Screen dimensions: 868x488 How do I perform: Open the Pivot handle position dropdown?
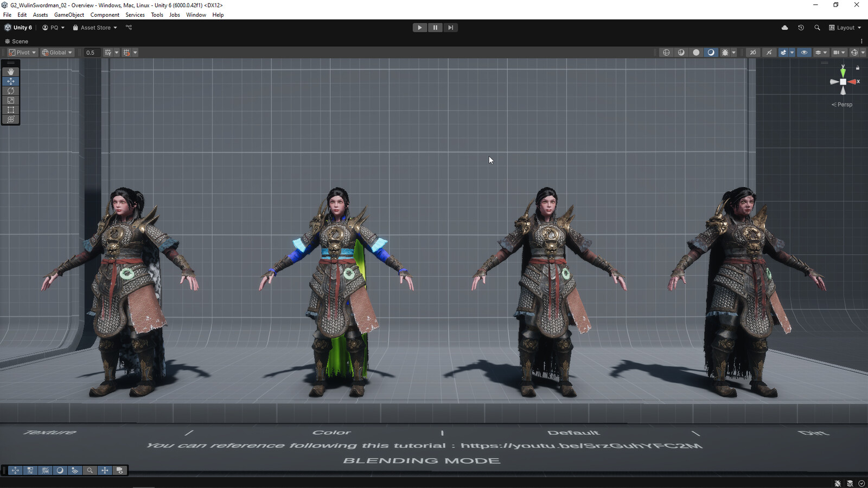coord(22,53)
